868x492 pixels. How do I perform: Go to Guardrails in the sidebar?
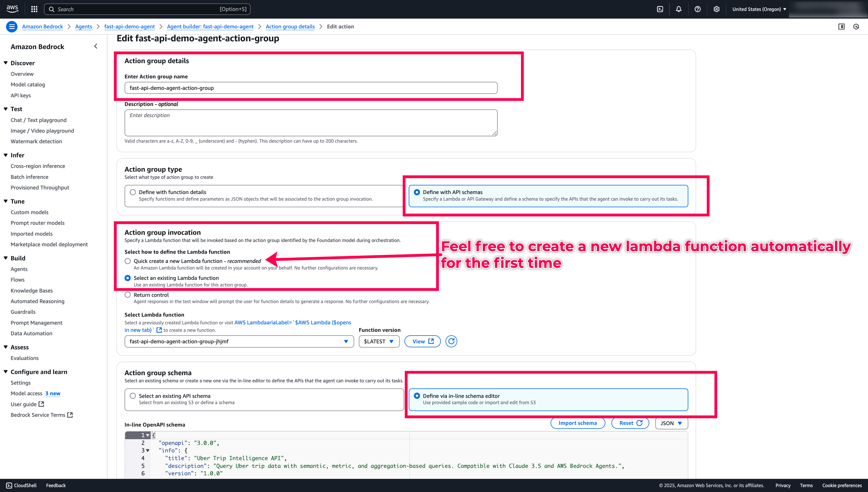tap(23, 311)
